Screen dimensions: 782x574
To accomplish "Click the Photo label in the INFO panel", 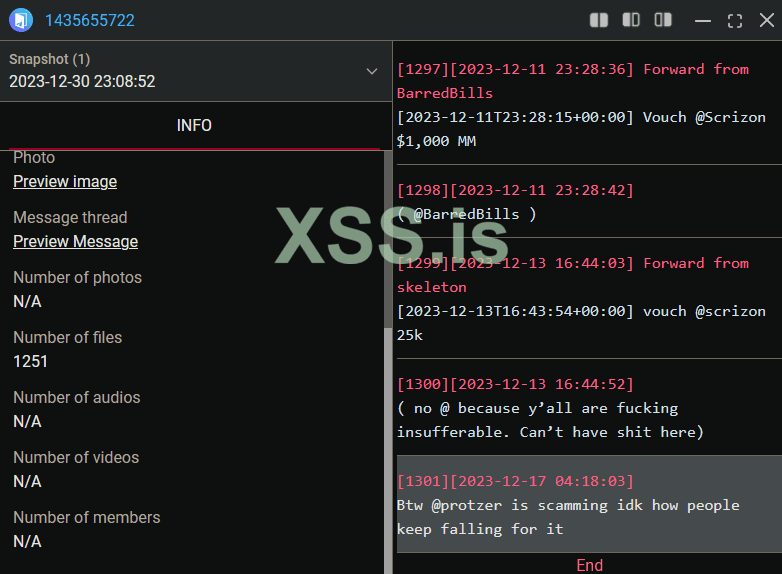I will [x=34, y=158].
